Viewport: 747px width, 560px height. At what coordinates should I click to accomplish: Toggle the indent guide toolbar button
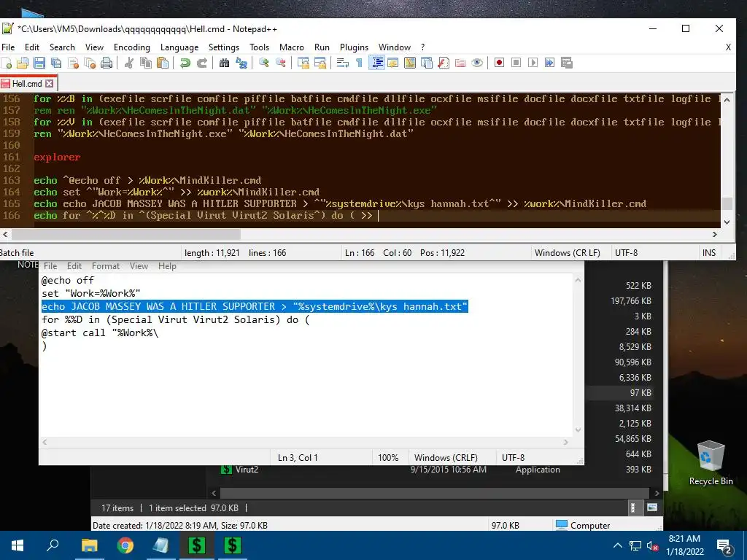coord(376,63)
